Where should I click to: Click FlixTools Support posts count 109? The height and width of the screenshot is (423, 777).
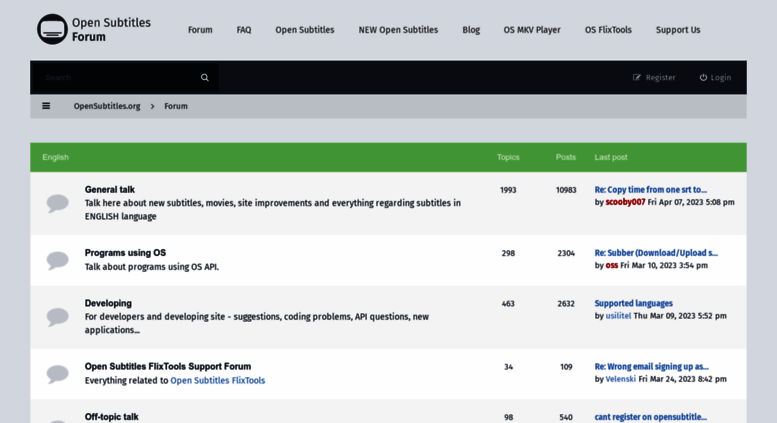click(566, 367)
